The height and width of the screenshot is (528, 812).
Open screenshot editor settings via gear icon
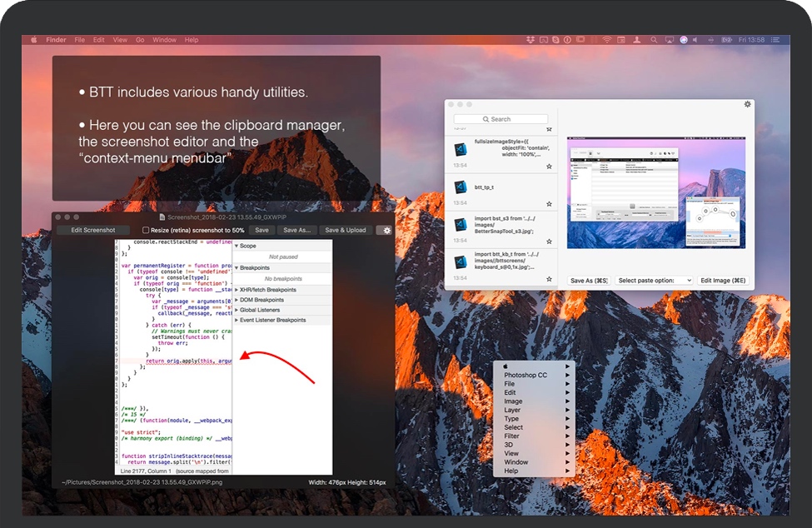point(386,230)
